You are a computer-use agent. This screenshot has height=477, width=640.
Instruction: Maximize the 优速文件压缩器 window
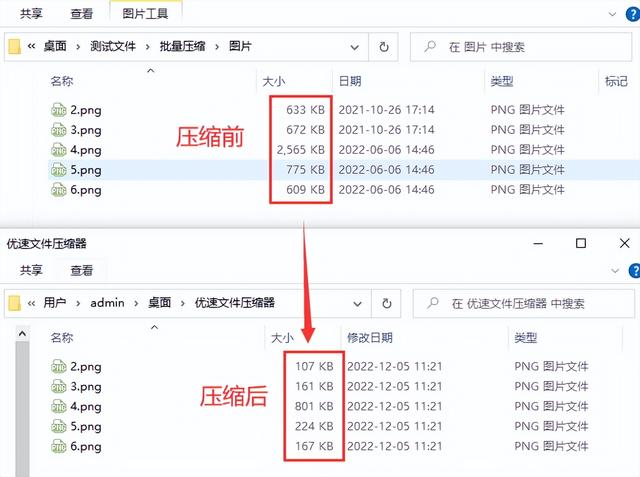pyautogui.click(x=581, y=244)
